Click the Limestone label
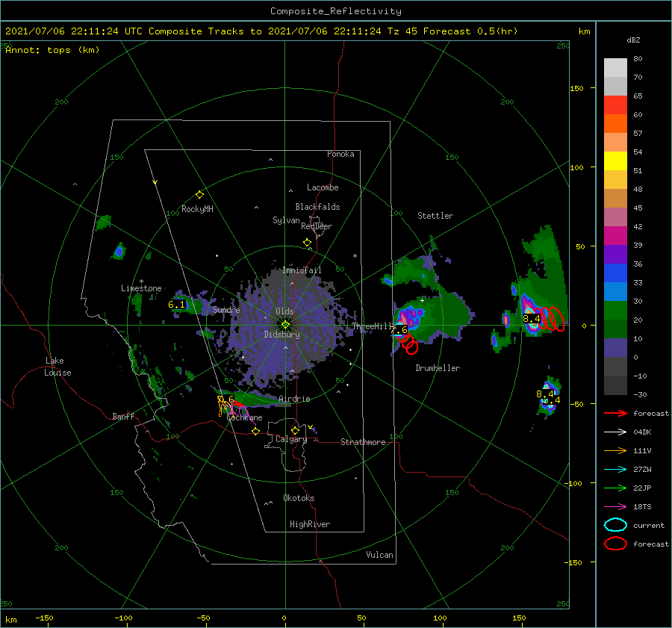Viewport: 672px width, 628px height. click(141, 288)
